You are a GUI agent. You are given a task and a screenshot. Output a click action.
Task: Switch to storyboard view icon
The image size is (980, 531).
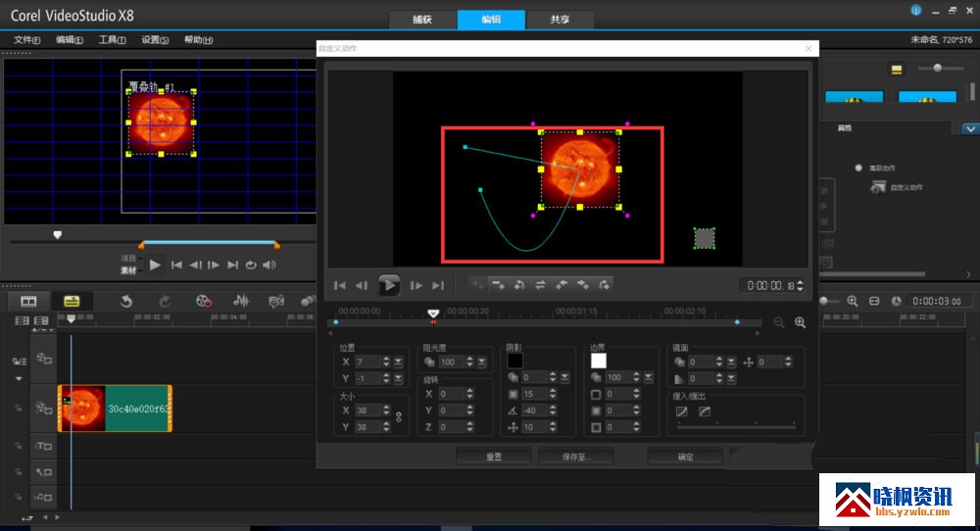pyautogui.click(x=28, y=301)
